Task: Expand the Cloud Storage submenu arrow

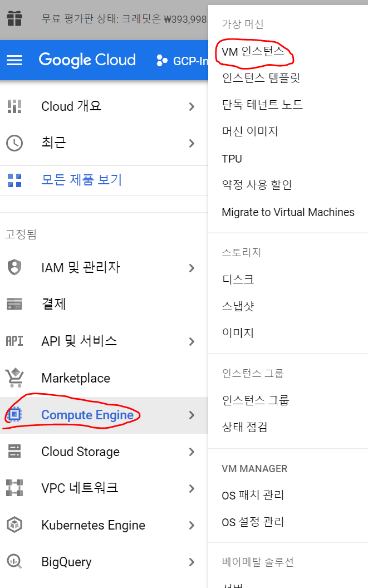Action: click(192, 452)
